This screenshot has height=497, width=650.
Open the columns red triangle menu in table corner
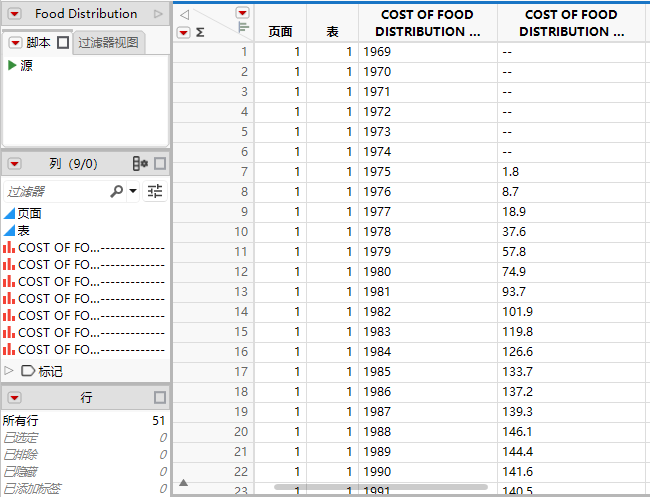[243, 13]
